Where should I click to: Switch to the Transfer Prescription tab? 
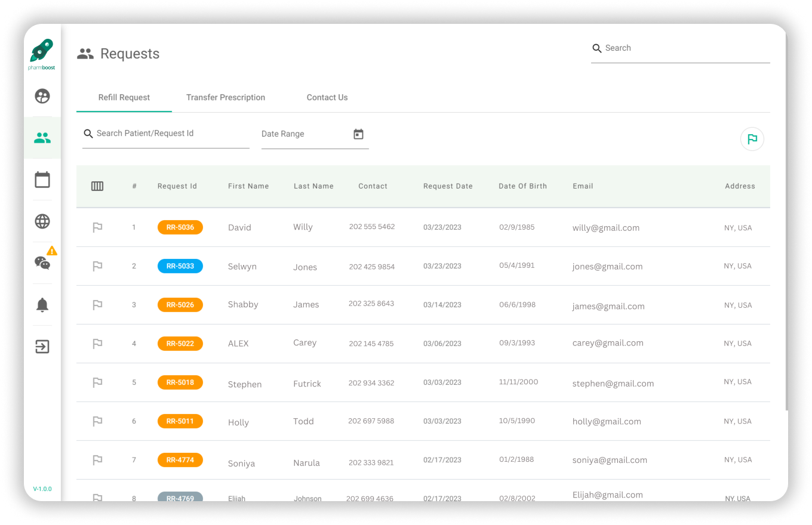pyautogui.click(x=226, y=97)
